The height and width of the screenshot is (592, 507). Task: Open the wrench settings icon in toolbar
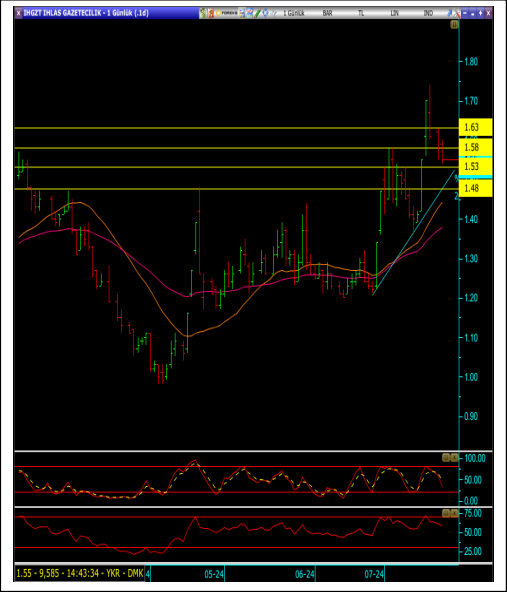coord(457,13)
